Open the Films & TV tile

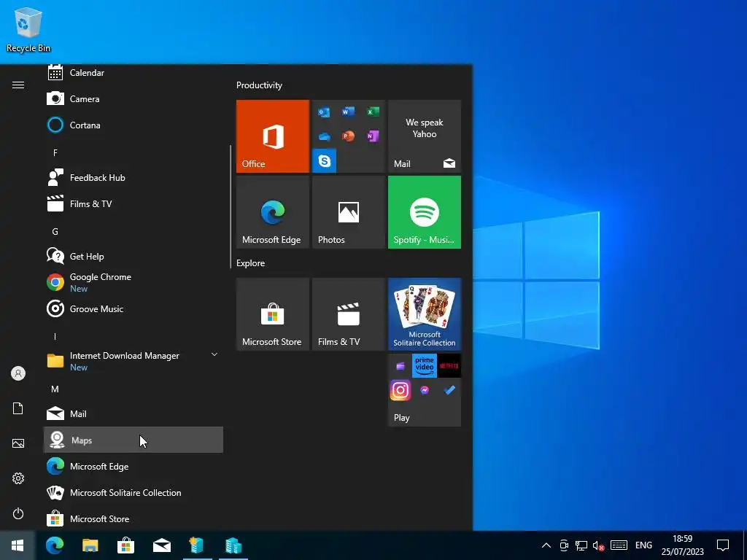click(349, 314)
